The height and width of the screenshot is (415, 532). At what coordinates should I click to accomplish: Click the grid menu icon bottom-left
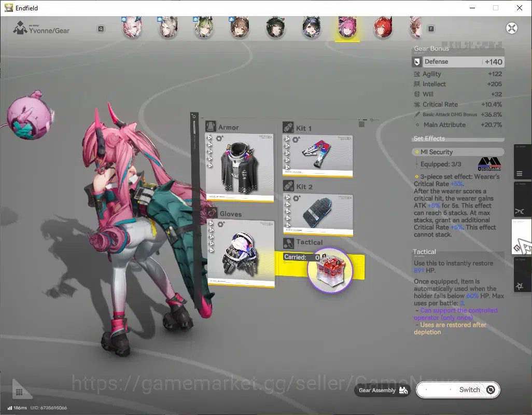[19, 392]
